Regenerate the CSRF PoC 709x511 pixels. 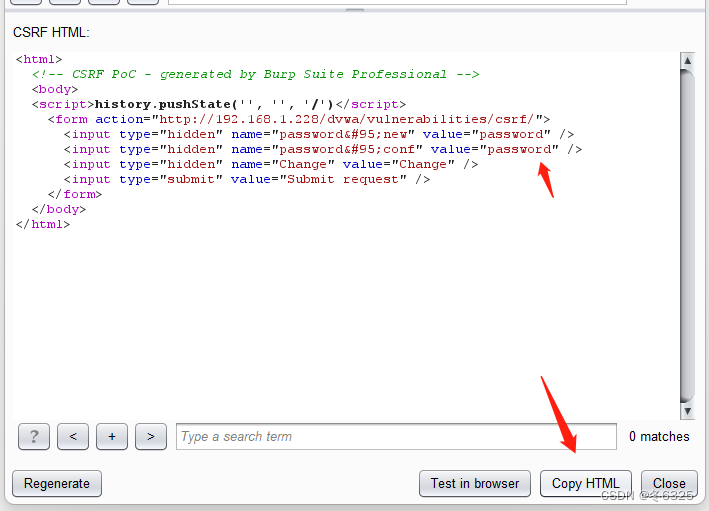(57, 483)
